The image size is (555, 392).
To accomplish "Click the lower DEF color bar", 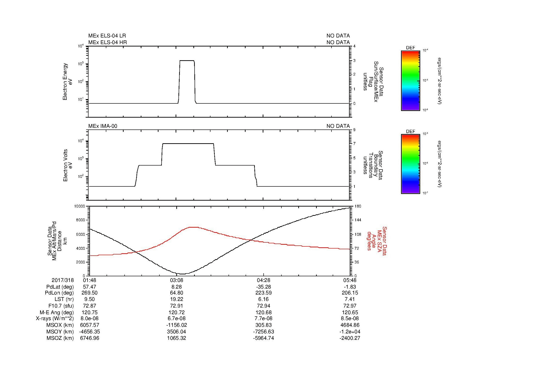I will (410, 164).
